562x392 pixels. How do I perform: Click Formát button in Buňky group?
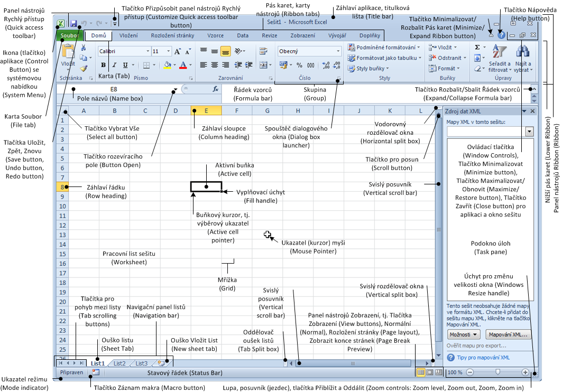tap(444, 68)
